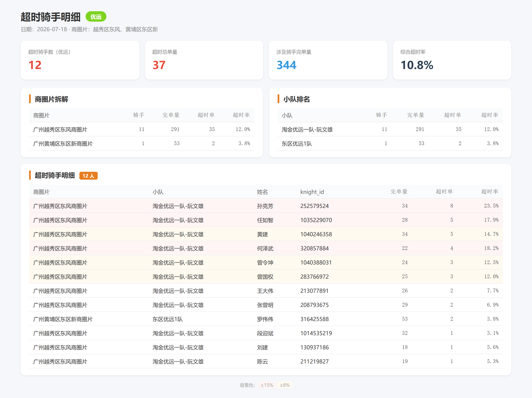Click the 姓名 column header

[x=262, y=192]
